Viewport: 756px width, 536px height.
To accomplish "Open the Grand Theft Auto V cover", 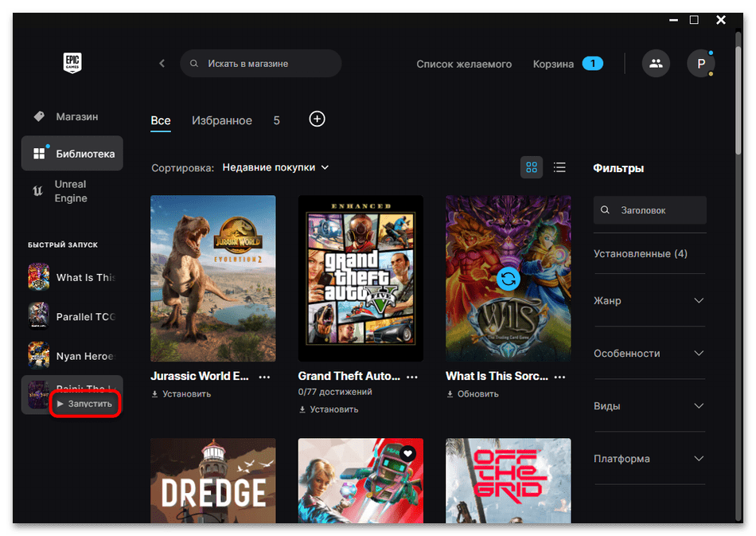I will 360,279.
